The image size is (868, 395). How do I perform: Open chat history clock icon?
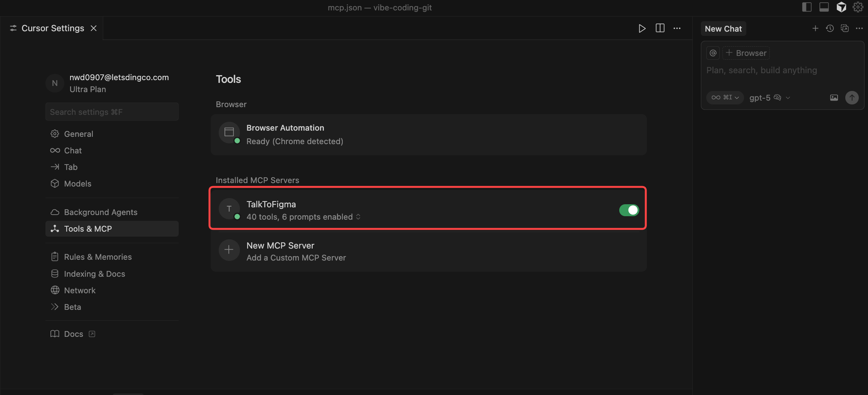830,29
